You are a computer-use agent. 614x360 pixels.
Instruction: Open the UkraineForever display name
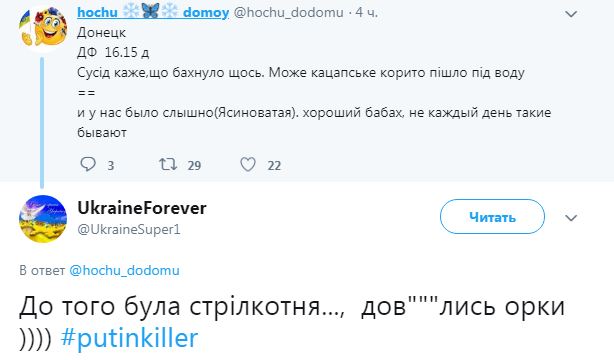142,208
